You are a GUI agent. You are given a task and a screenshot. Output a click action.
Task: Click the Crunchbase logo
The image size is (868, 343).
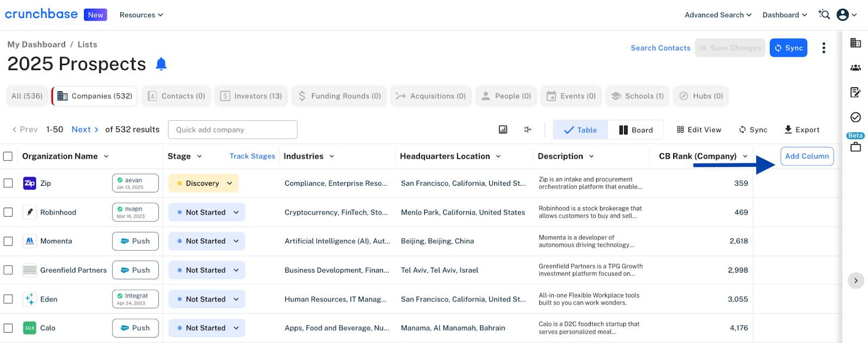41,14
